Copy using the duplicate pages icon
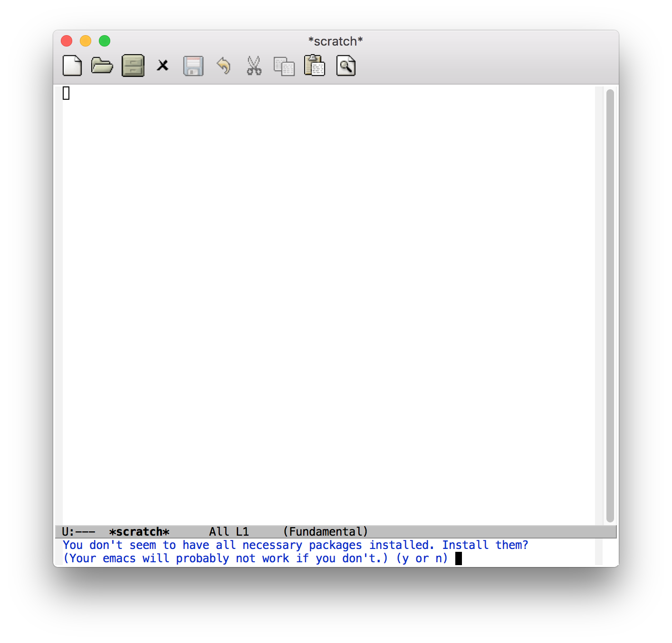The height and width of the screenshot is (643, 672). click(x=284, y=66)
